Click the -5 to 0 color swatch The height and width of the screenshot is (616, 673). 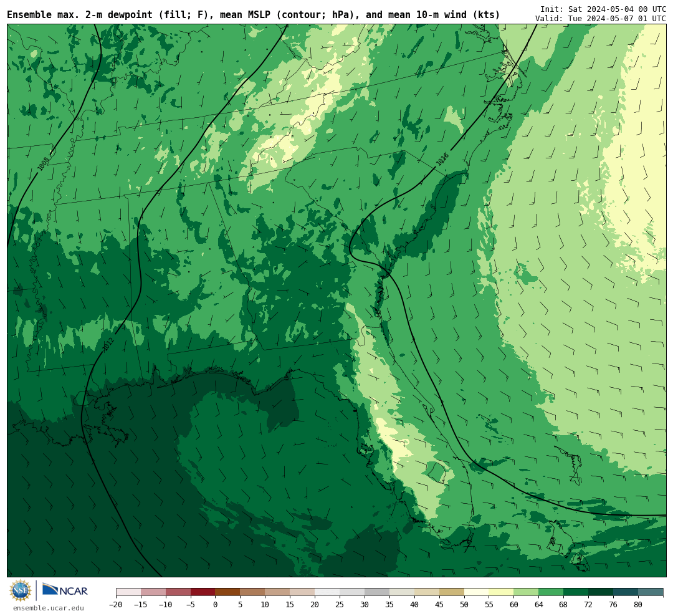pyautogui.click(x=203, y=592)
